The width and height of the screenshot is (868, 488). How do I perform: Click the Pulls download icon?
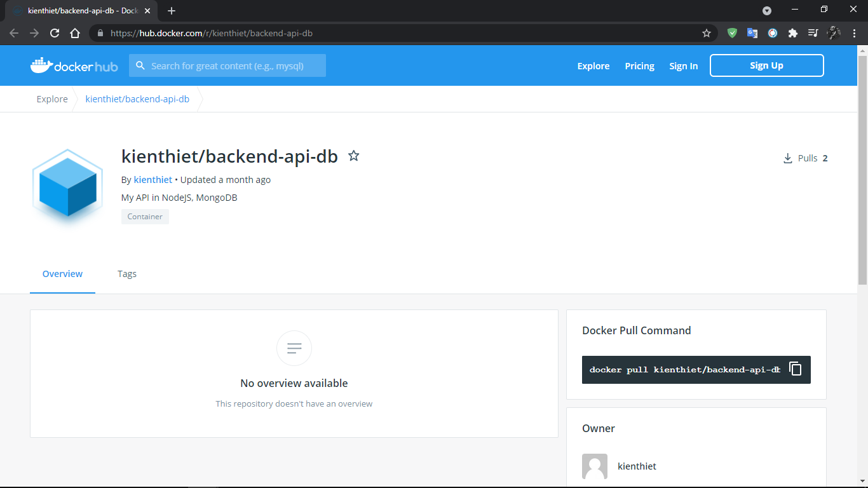pos(788,158)
